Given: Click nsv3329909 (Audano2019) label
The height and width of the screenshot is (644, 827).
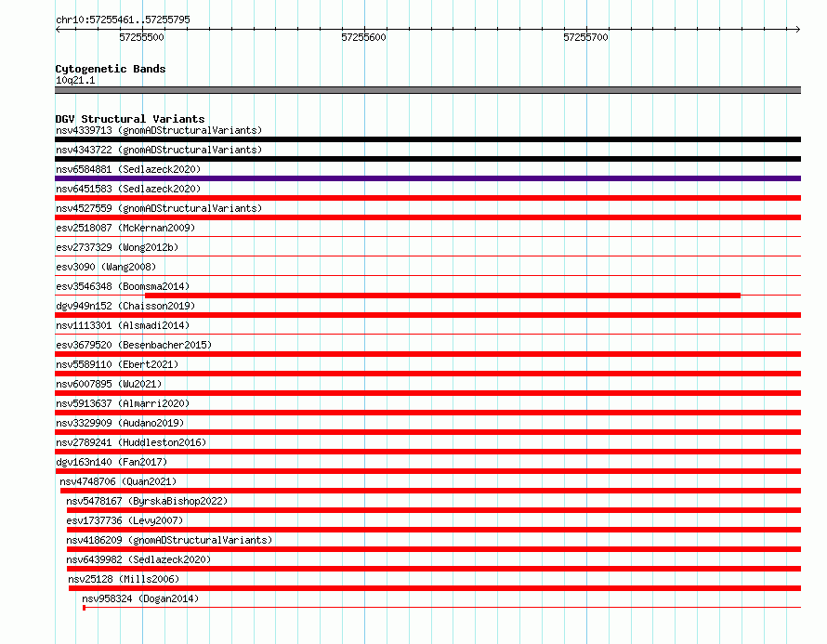Looking at the screenshot, I should pos(120,423).
